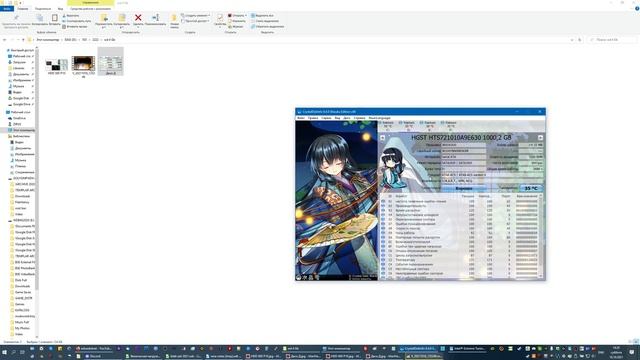Click Копировать icon in Explorer ribbon

pyautogui.click(x=40, y=18)
